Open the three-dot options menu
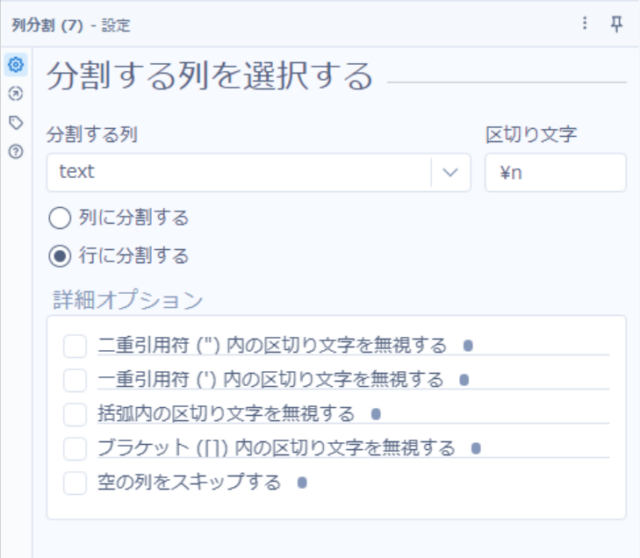The image size is (640, 558). (584, 23)
